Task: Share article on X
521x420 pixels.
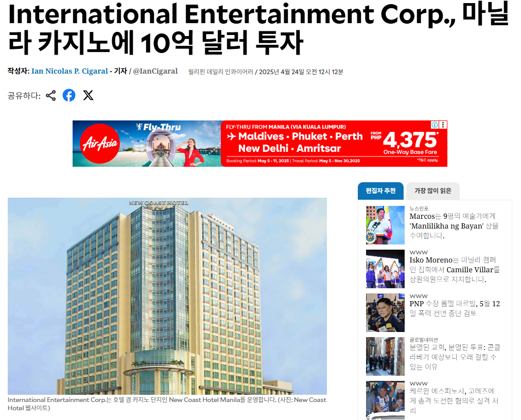Action: point(88,95)
